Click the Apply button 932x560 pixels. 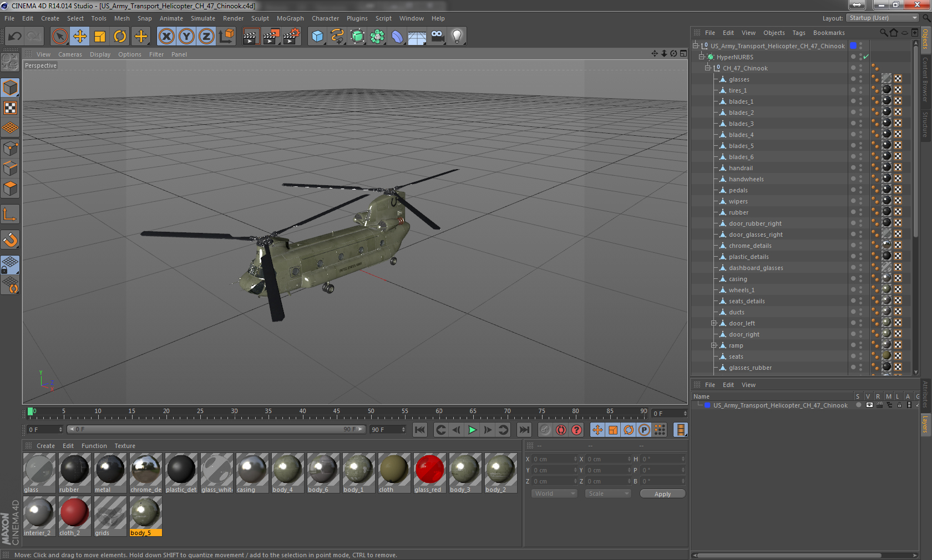(x=662, y=493)
